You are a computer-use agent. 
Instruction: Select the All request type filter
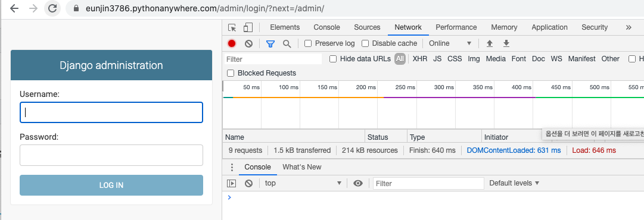[x=400, y=59]
